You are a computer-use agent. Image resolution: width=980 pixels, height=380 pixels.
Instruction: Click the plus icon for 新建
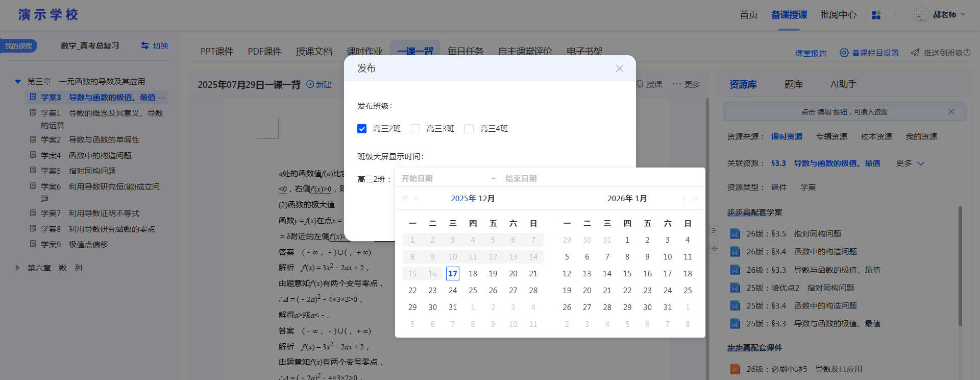pos(310,84)
